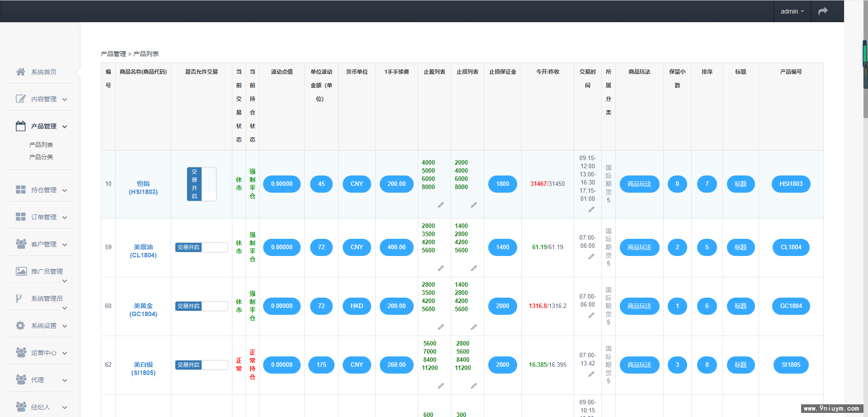Screen dimensions: 868x417
Task: Click the share arrow icon in top bar
Action: click(x=823, y=11)
